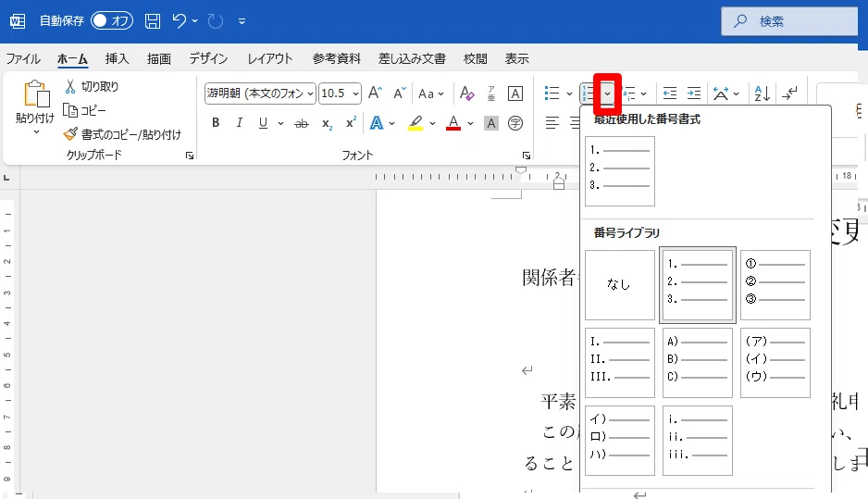
Task: Align text left icon in paragraph group
Action: (x=552, y=123)
